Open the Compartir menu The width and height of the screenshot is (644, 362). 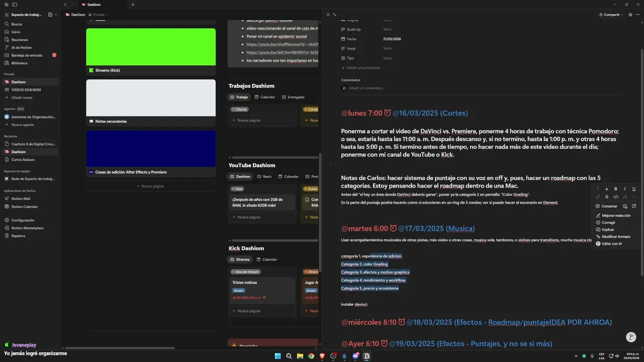612,15
